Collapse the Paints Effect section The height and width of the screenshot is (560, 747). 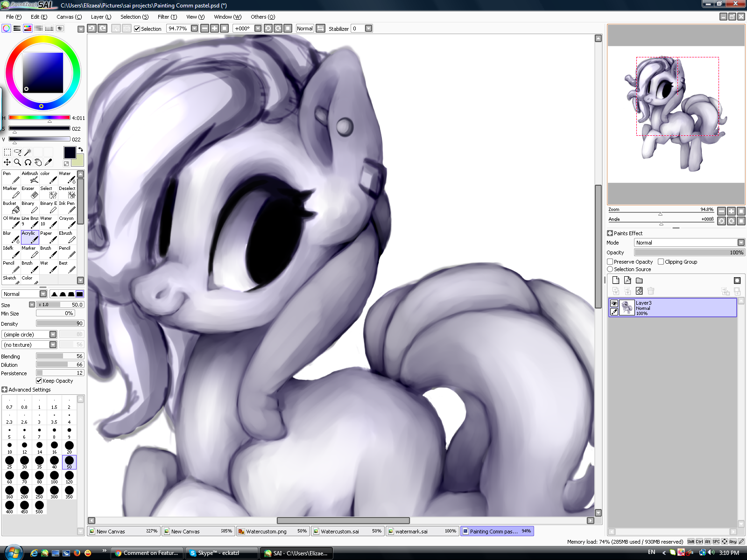[x=610, y=233]
